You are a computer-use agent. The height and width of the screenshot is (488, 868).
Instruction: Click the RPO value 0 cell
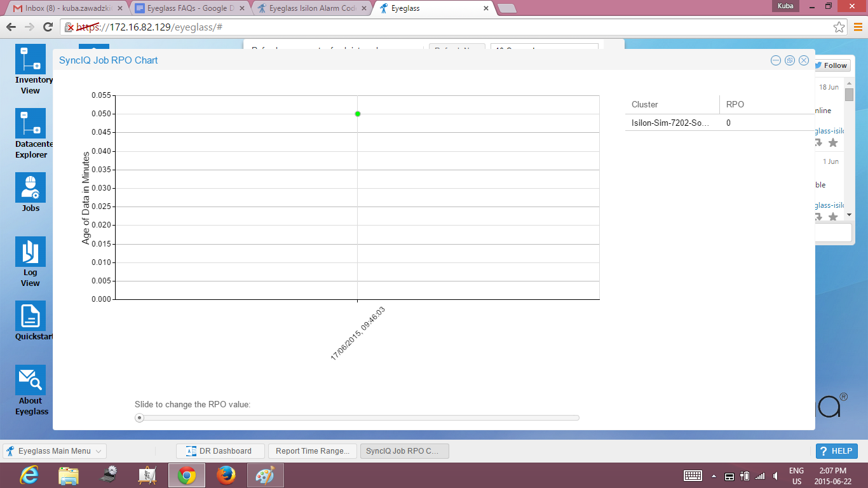click(767, 123)
